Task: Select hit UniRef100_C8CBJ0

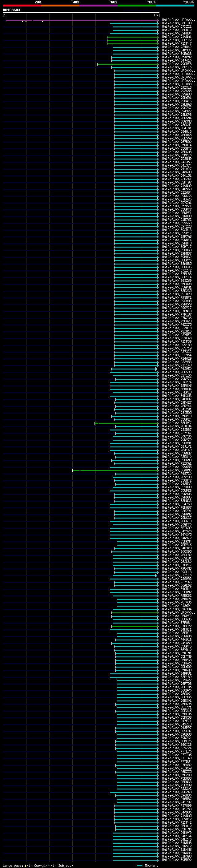Action: pos(177,30)
